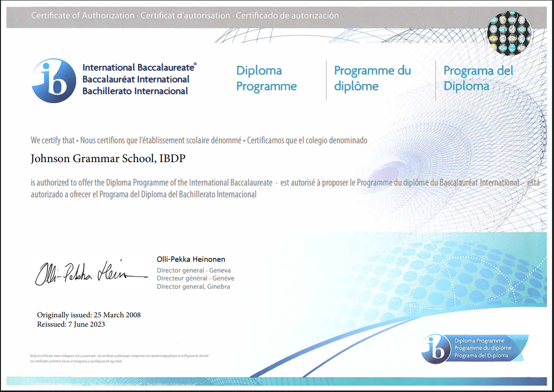Click small "Diploma Programme" text in bottom badge
This screenshot has height=392, width=554.
479,341
